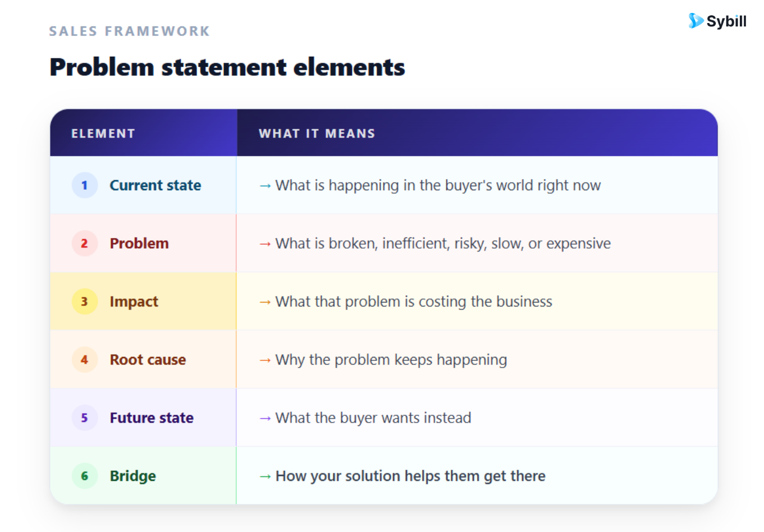764x532 pixels.
Task: Select the 'Current state' element label
Action: click(x=155, y=185)
